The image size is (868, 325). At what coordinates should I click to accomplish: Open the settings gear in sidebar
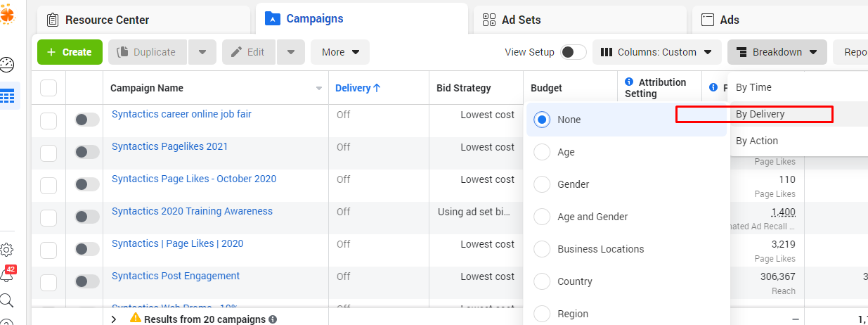[x=7, y=250]
